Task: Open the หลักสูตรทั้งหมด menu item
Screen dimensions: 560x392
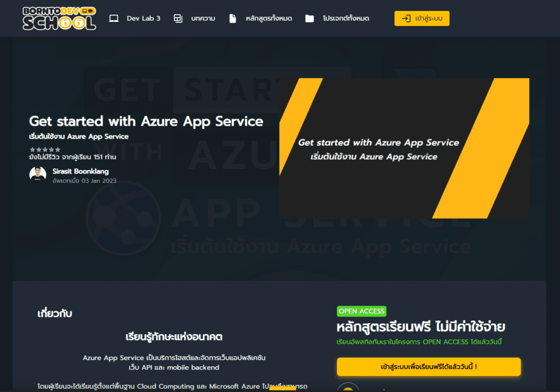Action: 269,18
